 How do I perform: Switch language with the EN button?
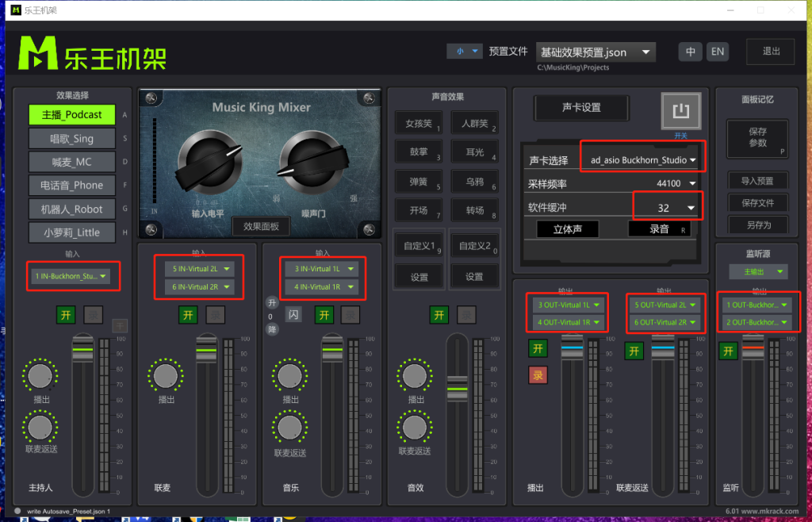pos(717,52)
